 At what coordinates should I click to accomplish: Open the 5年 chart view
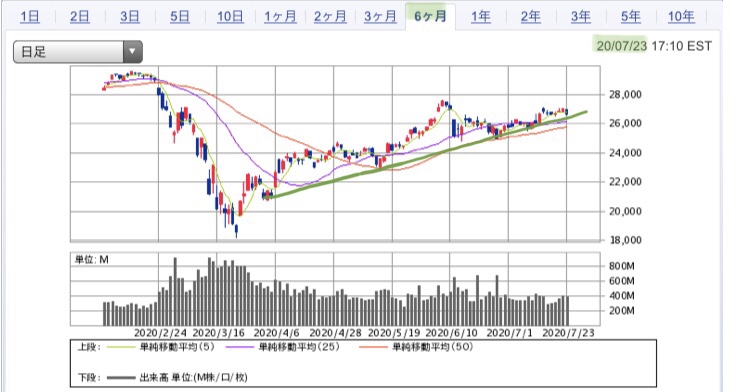click(630, 17)
